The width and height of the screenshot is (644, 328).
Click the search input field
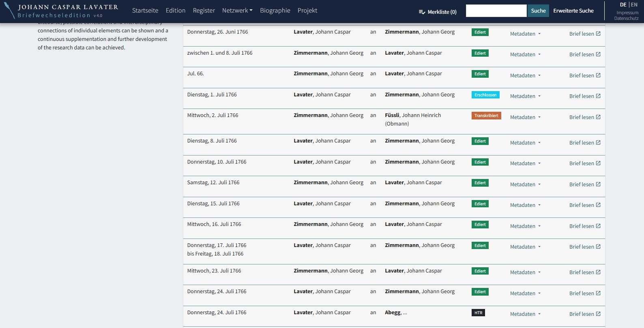pos(496,11)
